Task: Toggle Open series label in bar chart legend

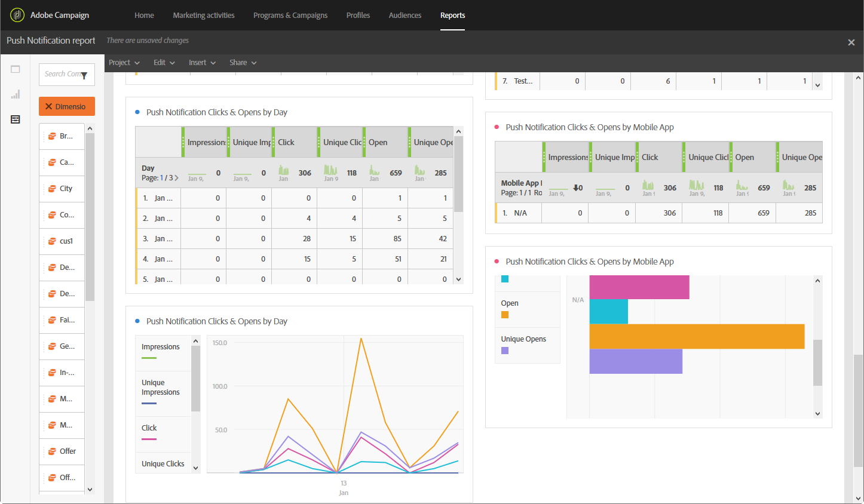Action: [510, 303]
